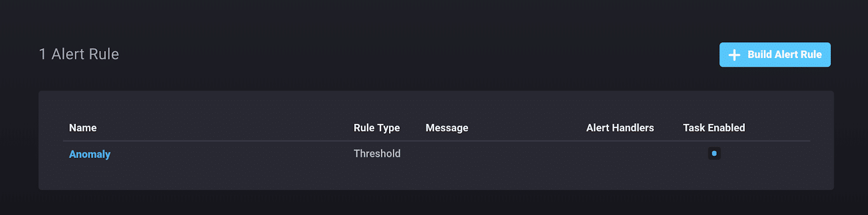Click the Message column header
This screenshot has height=215, width=868.
[x=446, y=128]
